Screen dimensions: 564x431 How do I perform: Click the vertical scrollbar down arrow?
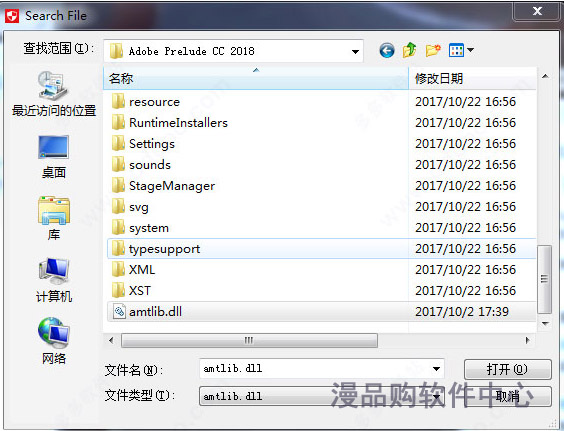[545, 324]
